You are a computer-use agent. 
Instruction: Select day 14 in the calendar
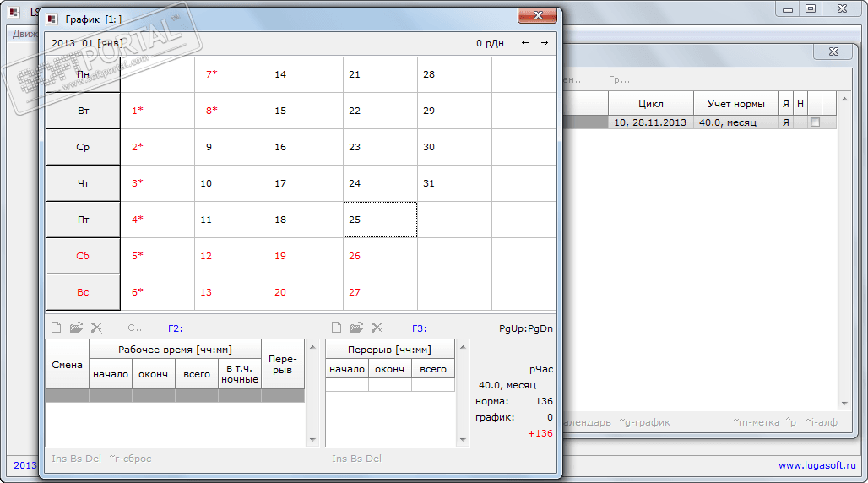coord(306,74)
